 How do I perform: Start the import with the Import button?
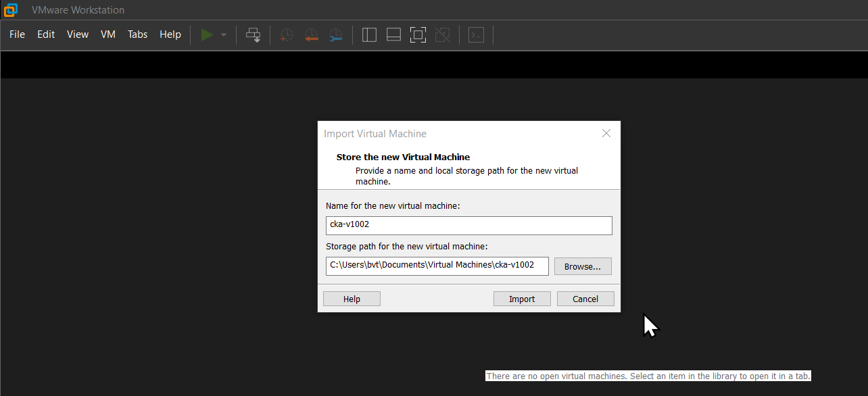point(522,299)
